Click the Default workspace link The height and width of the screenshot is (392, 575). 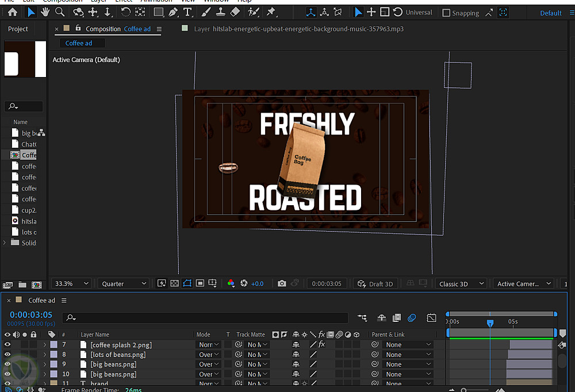[x=550, y=13]
